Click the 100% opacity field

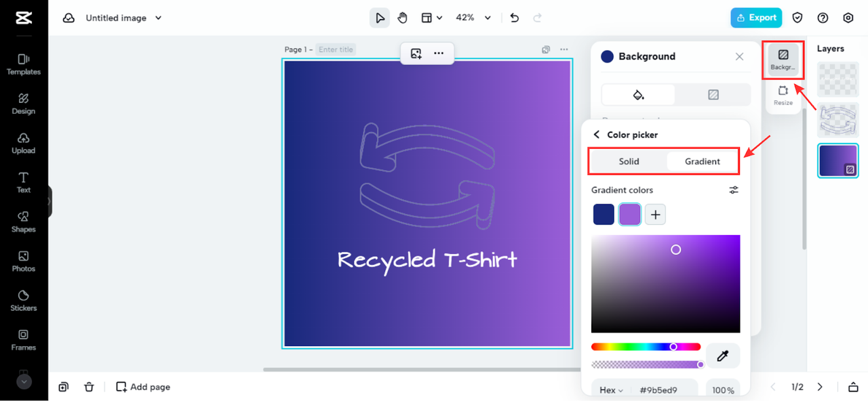[723, 391]
